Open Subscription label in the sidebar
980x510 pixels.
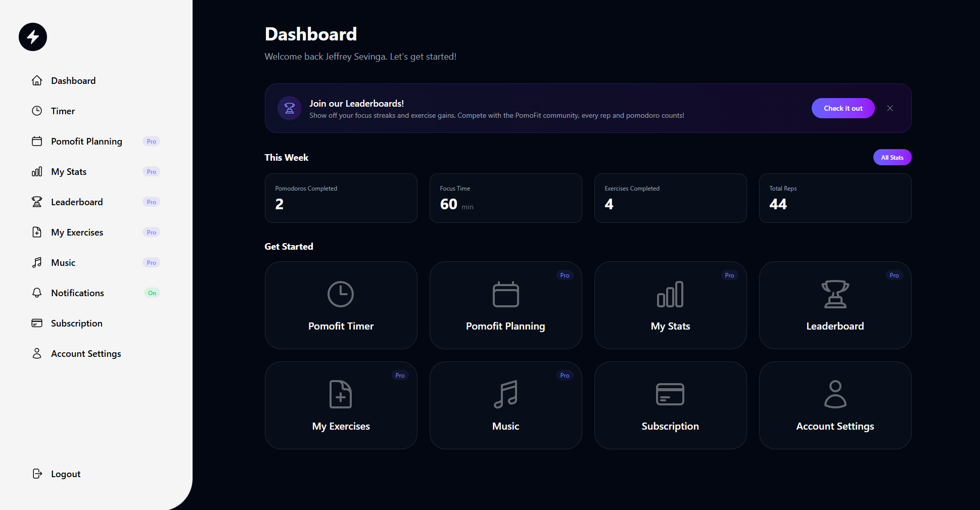click(x=77, y=323)
